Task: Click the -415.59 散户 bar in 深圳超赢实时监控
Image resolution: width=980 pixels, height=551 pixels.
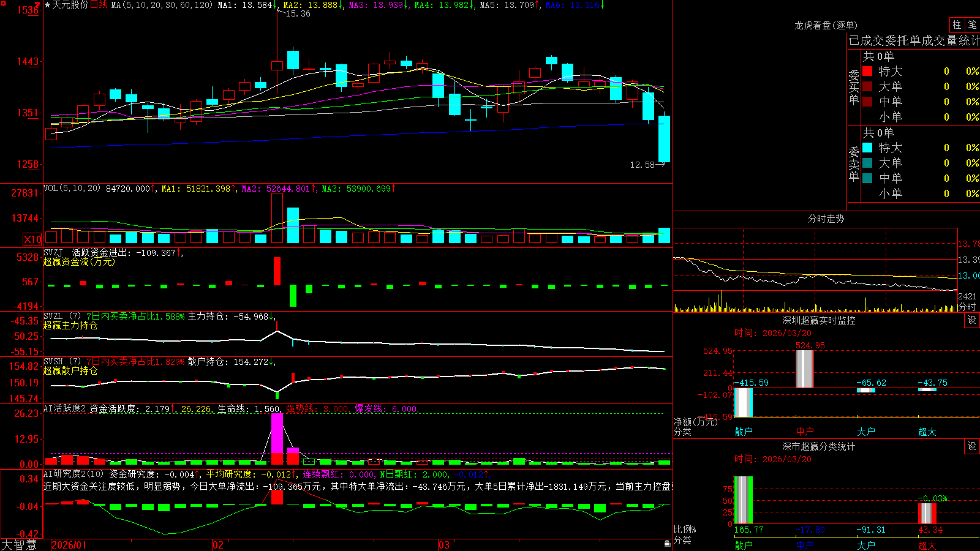Action: [744, 403]
